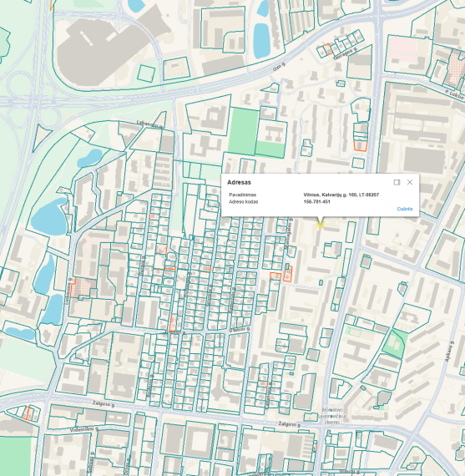This screenshot has width=465, height=476.
Task: Dock the Adresas popup with square icon
Action: pos(397,182)
